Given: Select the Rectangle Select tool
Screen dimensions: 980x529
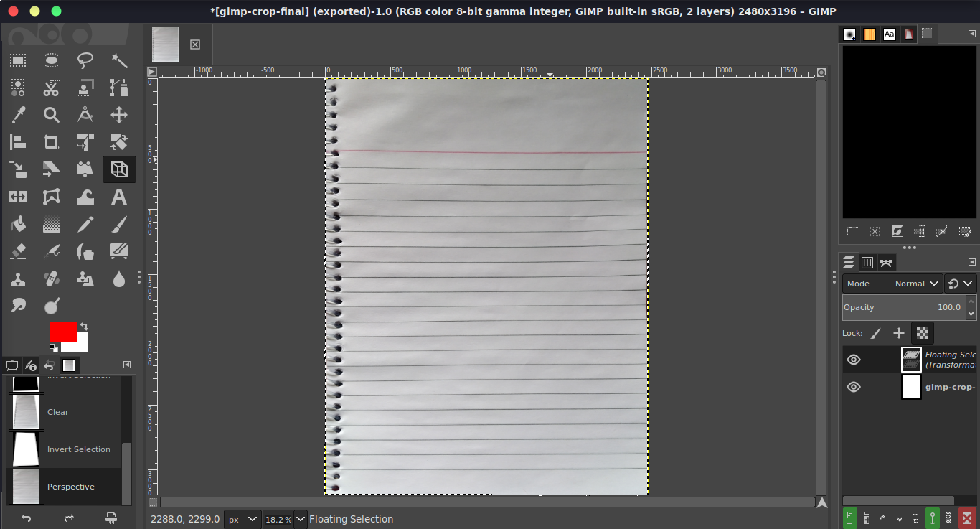Looking at the screenshot, I should tap(18, 60).
